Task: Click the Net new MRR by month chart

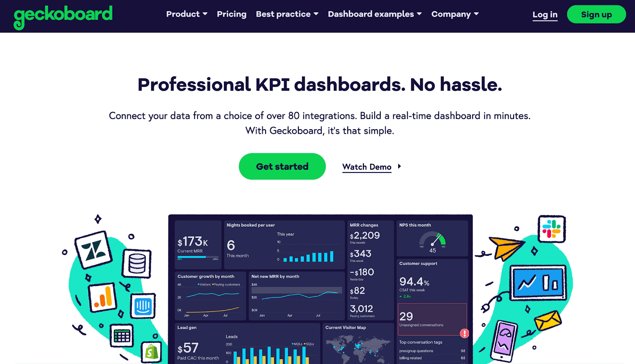Action: [x=296, y=296]
